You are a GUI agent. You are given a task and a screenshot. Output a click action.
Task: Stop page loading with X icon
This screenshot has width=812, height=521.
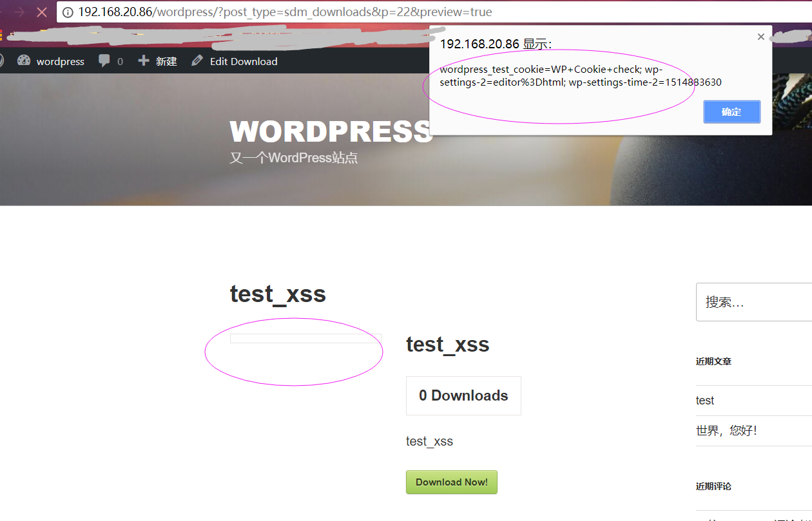click(42, 12)
